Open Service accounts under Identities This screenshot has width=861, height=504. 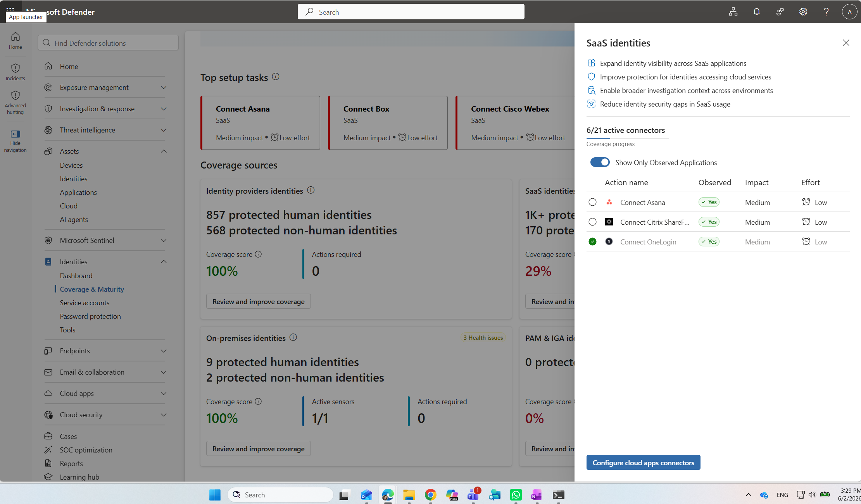[x=85, y=303]
